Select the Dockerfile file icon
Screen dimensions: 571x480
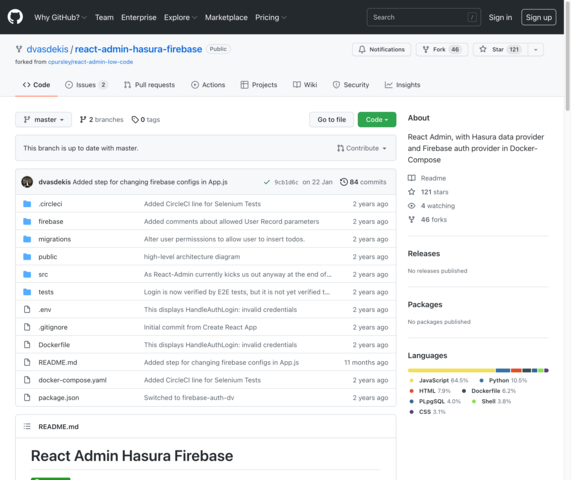pyautogui.click(x=27, y=345)
